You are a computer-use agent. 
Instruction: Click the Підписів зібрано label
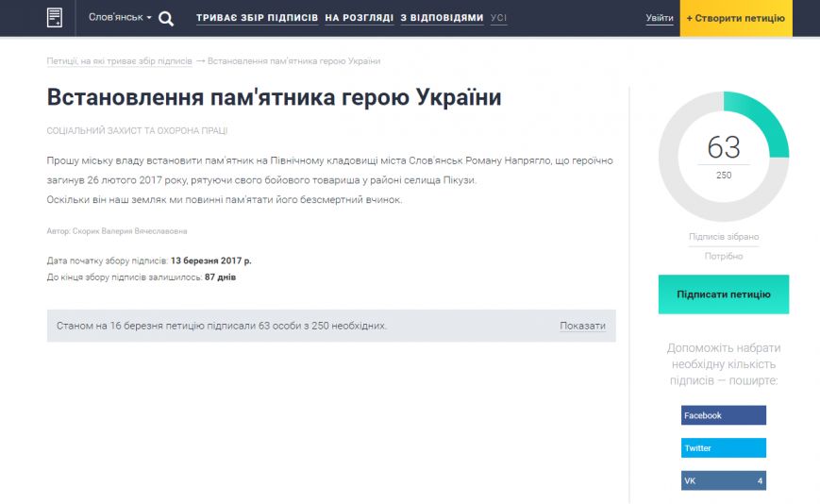[x=723, y=237]
